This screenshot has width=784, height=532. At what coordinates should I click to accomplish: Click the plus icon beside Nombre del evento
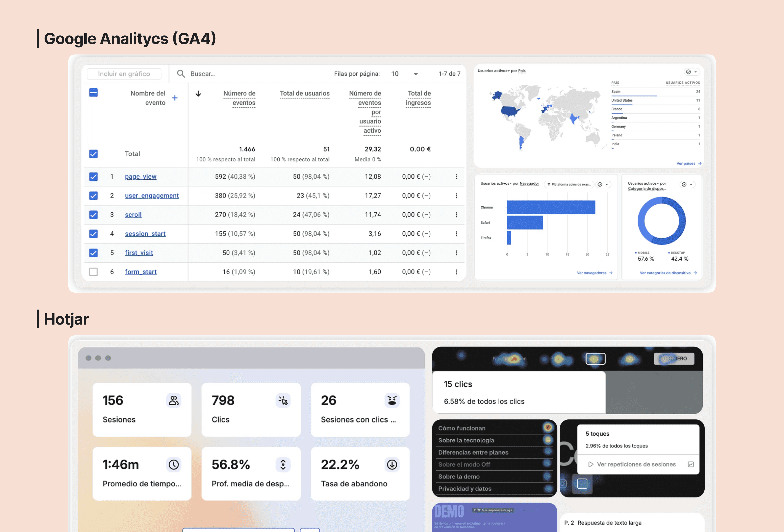point(175,98)
